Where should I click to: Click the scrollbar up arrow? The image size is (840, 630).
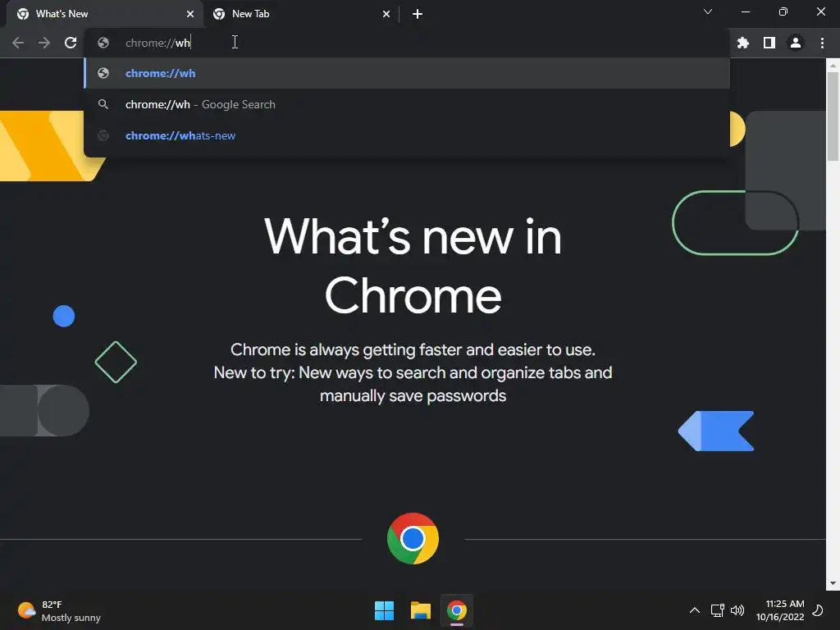point(833,65)
